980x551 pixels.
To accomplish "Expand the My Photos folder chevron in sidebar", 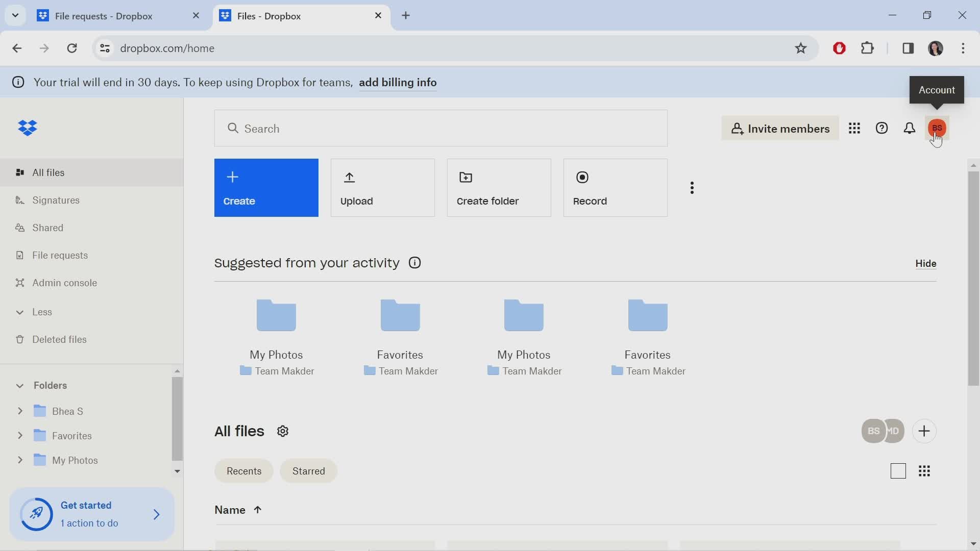I will point(20,460).
